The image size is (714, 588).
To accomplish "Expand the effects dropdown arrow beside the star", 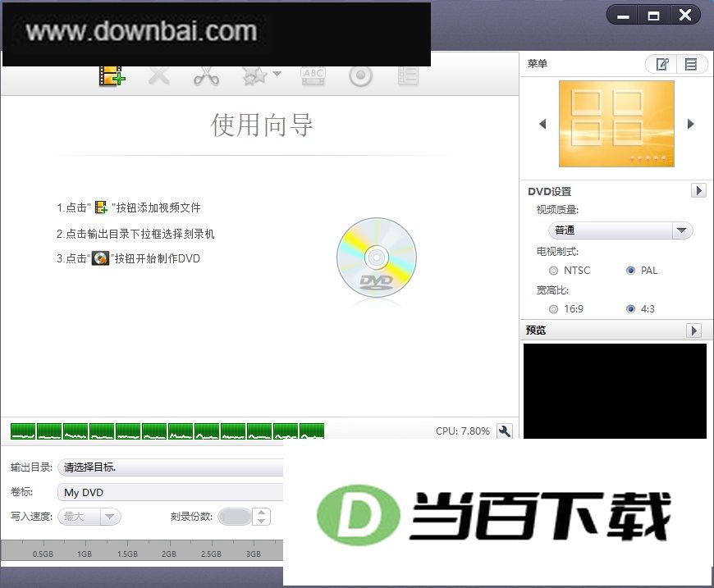I will click(277, 73).
